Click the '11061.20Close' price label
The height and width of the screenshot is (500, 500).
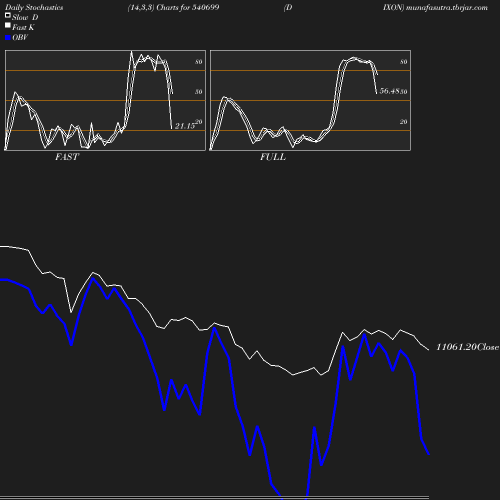(467, 347)
